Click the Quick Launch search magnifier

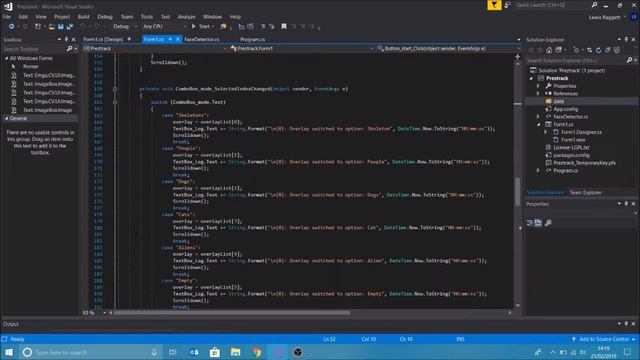point(594,5)
